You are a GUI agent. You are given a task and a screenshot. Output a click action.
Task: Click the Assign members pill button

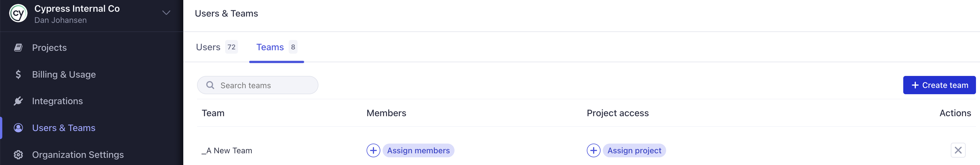(x=418, y=150)
